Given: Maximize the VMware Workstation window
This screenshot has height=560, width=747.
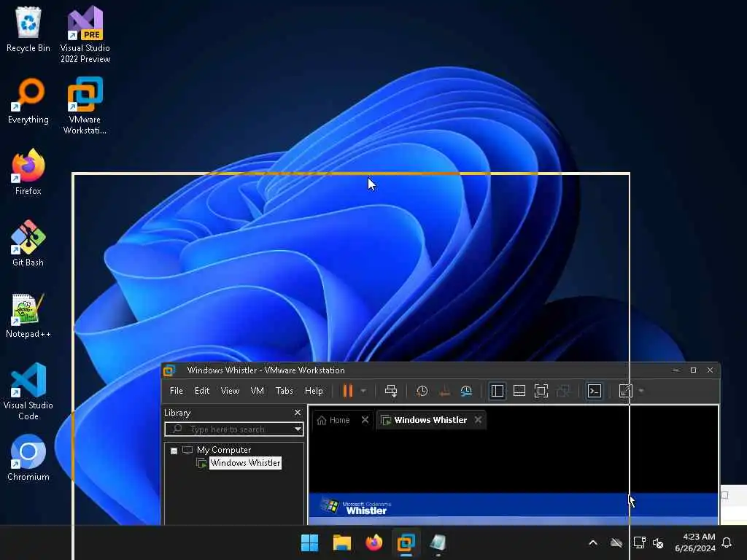Looking at the screenshot, I should point(693,370).
